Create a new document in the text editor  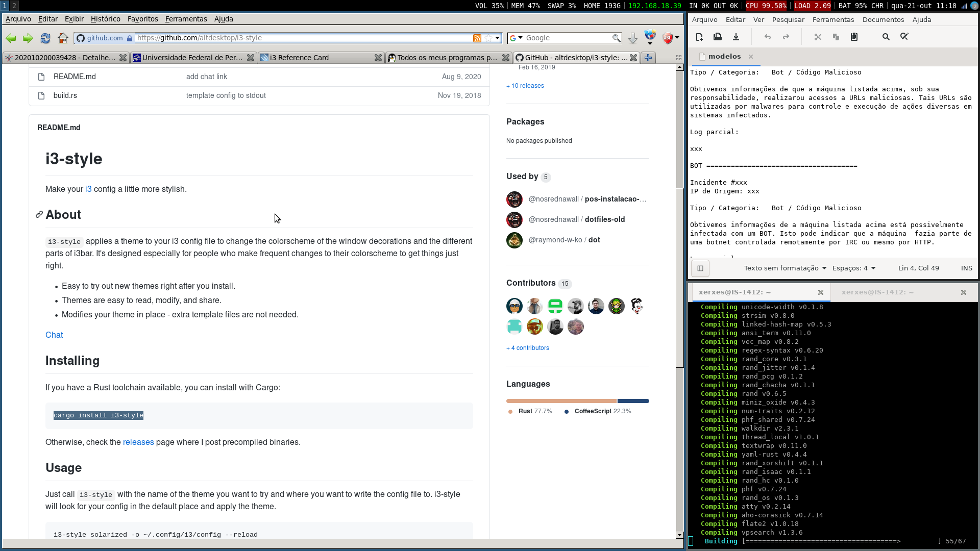[x=699, y=37]
